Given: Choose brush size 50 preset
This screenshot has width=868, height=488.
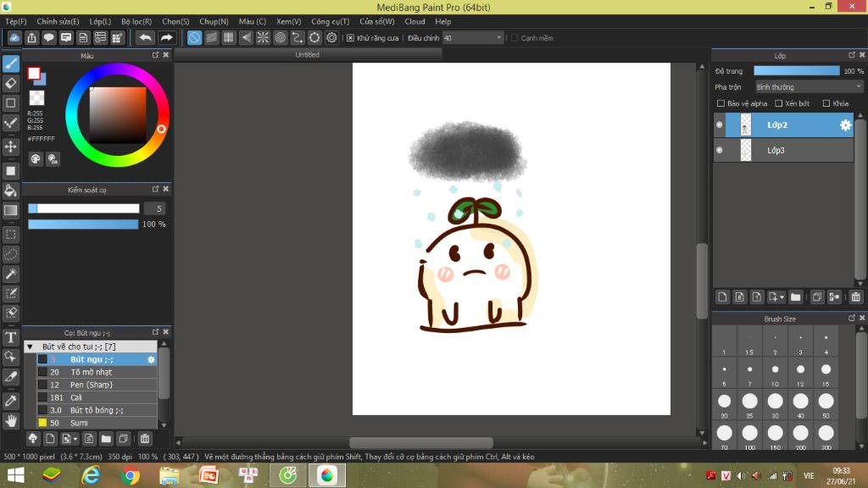Looking at the screenshot, I should pos(826,405).
